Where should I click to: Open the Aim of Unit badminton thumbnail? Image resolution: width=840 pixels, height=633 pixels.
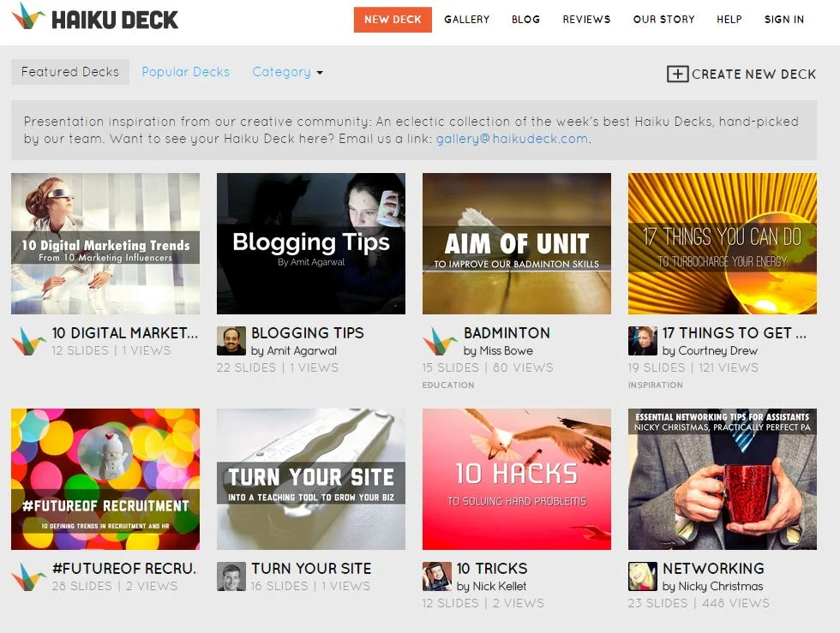click(x=517, y=243)
